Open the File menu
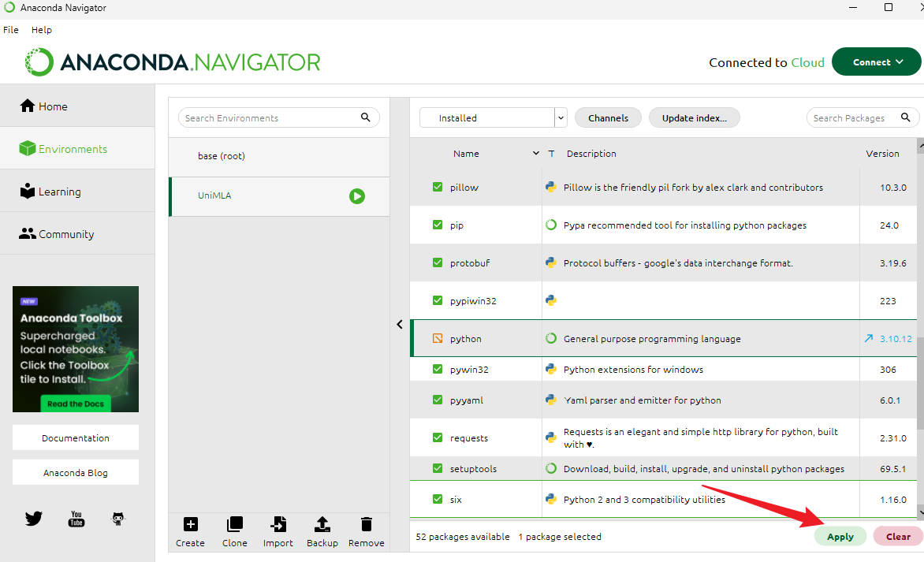Viewport: 924px width, 562px height. [x=11, y=30]
